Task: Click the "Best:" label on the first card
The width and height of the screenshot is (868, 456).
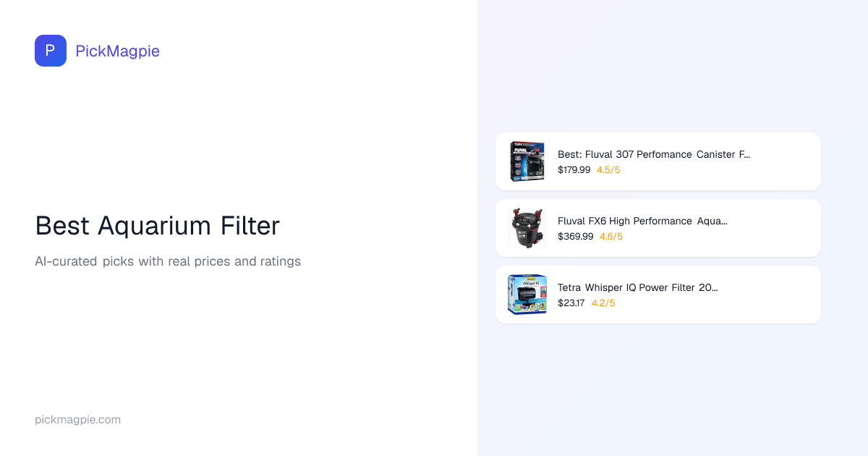Action: coord(570,154)
